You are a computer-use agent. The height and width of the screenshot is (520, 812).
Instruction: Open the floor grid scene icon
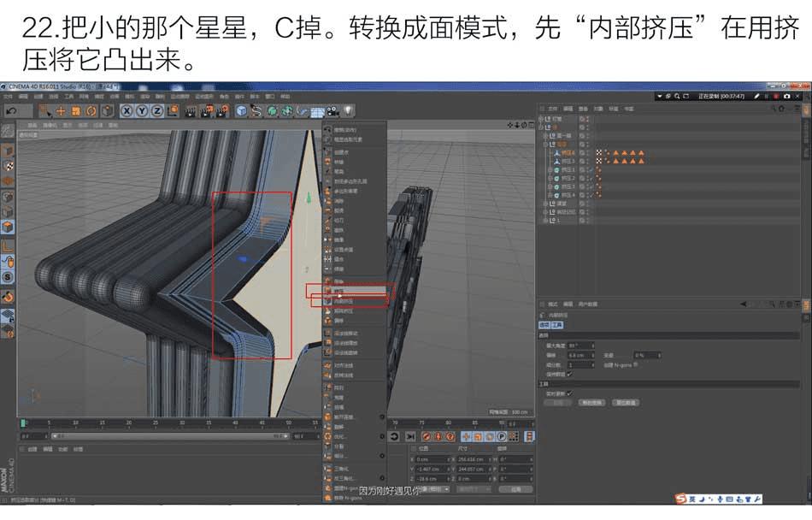point(317,111)
